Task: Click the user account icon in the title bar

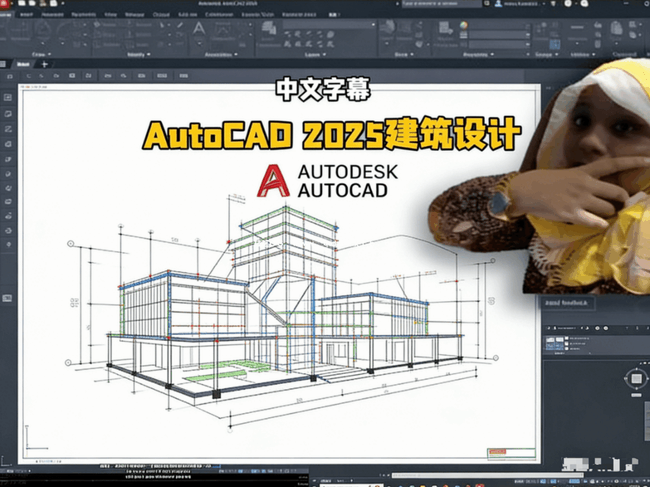Action: pos(498,4)
